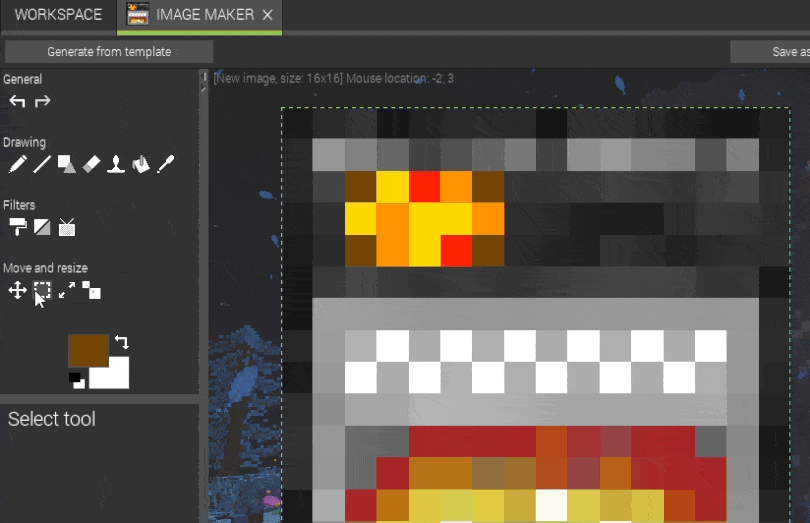
Task: Swap foreground and background colors
Action: tap(122, 342)
